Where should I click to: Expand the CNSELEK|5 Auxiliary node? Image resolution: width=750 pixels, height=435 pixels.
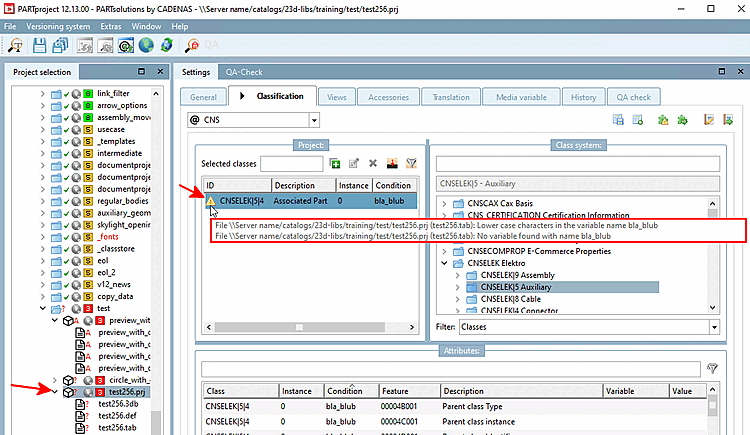point(457,287)
